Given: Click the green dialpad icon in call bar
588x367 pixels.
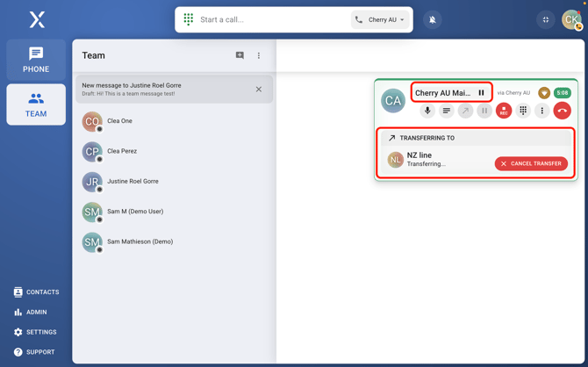Looking at the screenshot, I should click(189, 19).
